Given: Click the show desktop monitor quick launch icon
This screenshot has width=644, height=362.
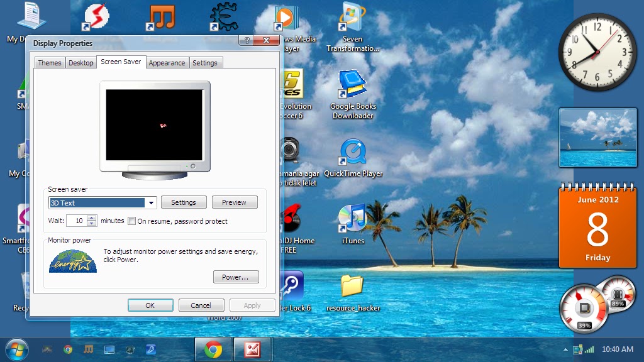Looking at the screenshot, I should tap(109, 349).
